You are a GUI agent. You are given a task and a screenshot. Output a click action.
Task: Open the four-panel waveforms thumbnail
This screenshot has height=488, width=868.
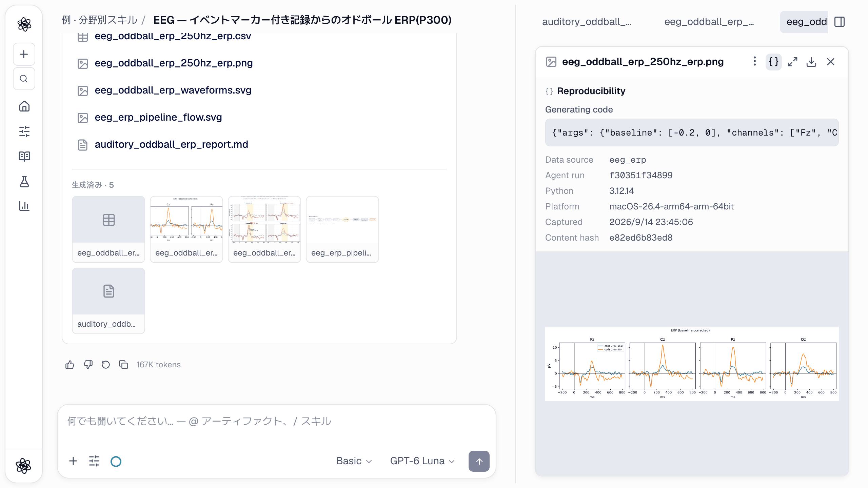click(x=264, y=229)
